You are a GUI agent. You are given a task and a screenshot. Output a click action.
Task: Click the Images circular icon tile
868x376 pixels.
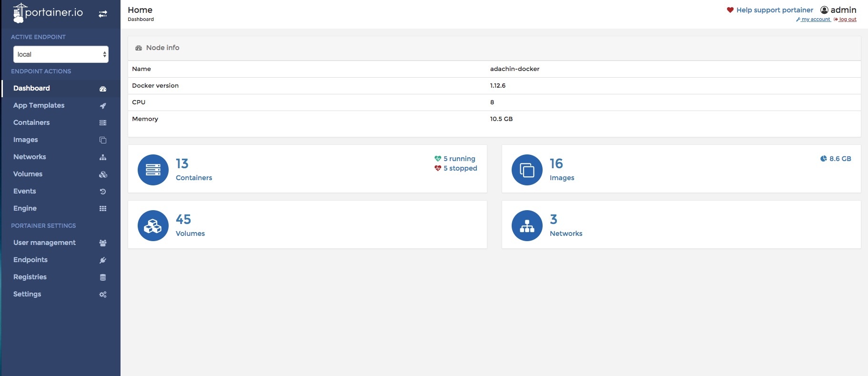tap(527, 170)
